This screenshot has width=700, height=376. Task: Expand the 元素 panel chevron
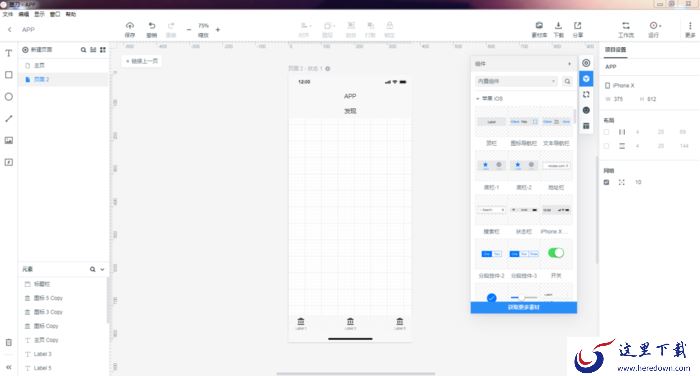pos(102,269)
